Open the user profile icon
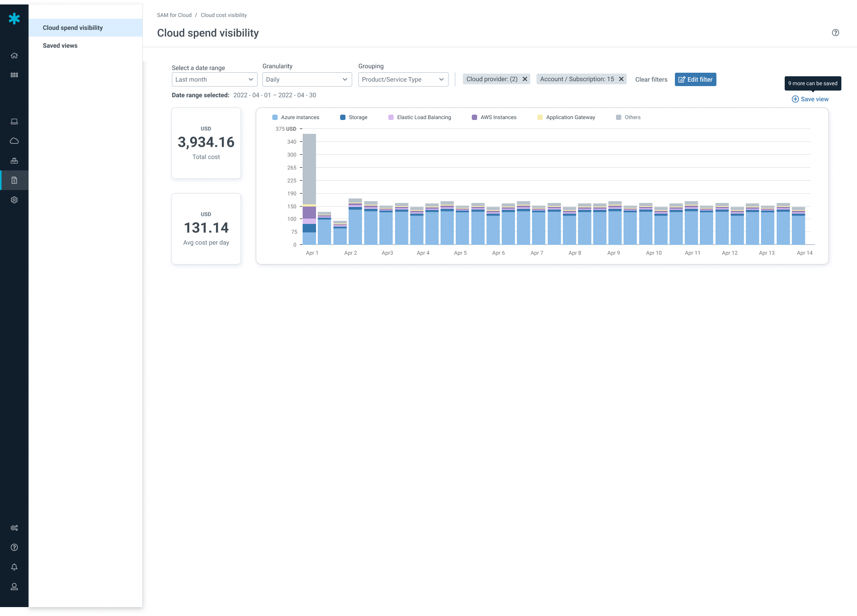 coord(14,587)
